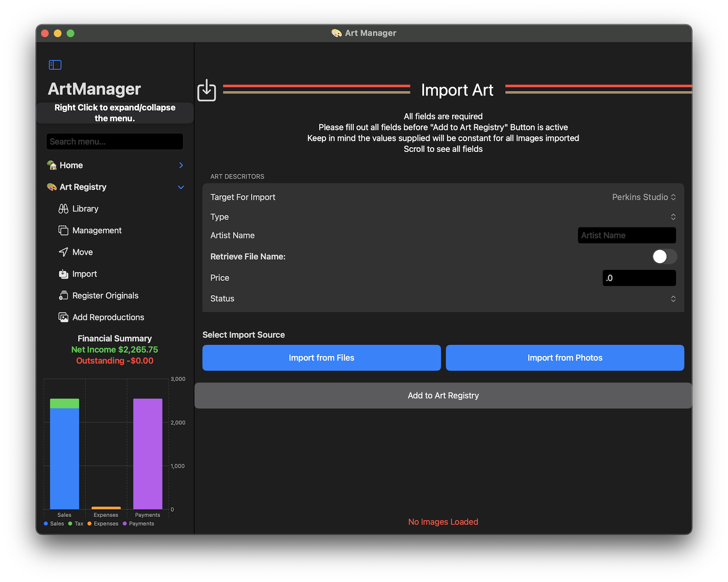Click the Library binoculars icon
The height and width of the screenshot is (582, 728).
point(63,209)
